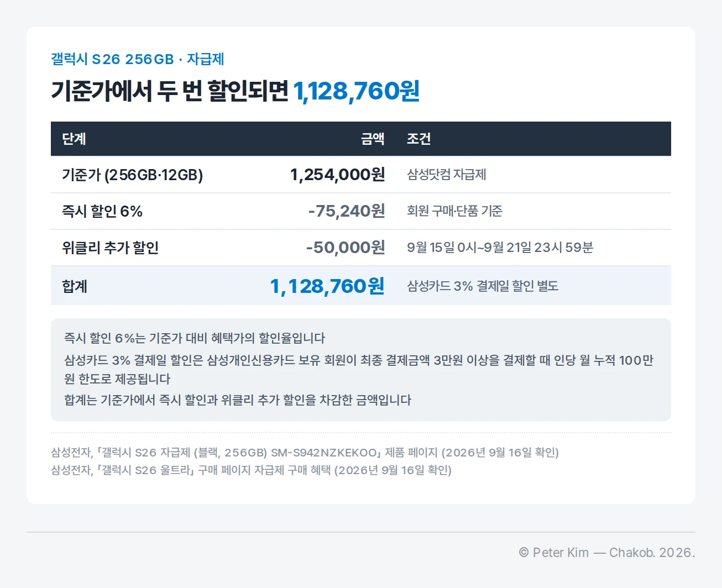Click the subtitle '갤럭시 S26 256GB · 자급제'
722x588 pixels.
coord(138,59)
